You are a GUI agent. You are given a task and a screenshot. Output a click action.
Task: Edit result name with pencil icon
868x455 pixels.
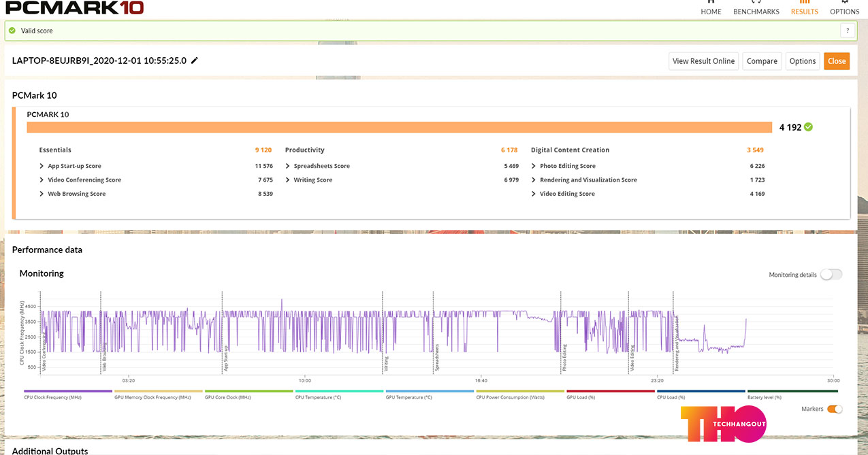click(x=195, y=61)
